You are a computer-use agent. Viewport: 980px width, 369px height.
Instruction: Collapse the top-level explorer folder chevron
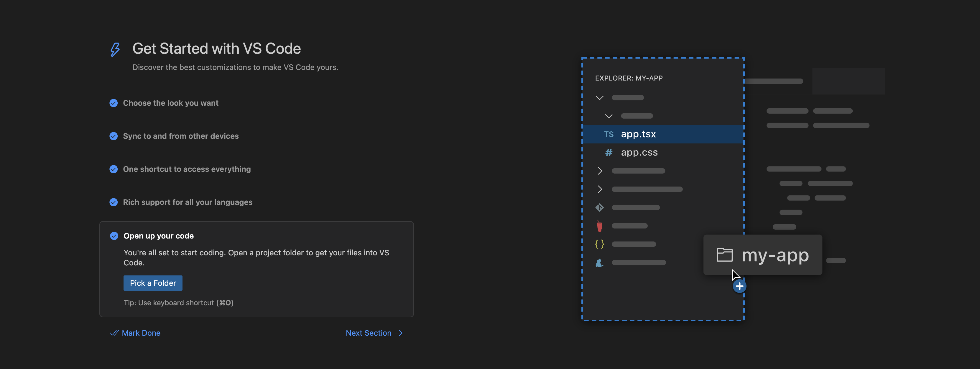[599, 98]
